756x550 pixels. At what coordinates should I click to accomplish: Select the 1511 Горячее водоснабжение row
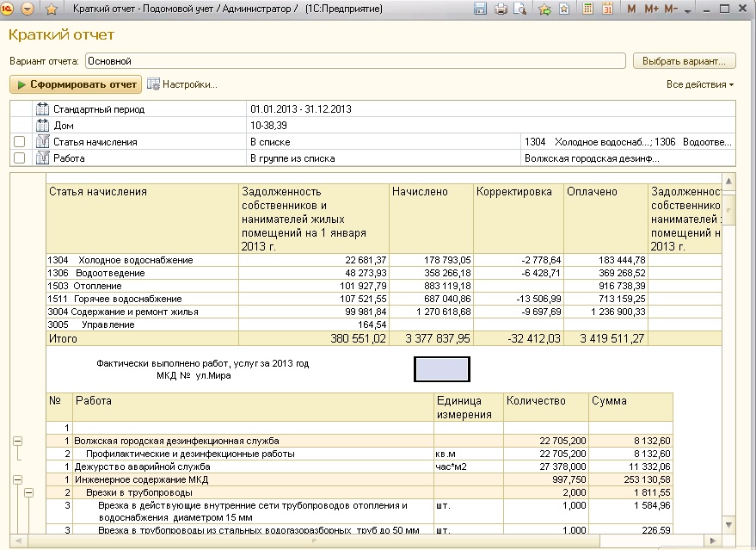pos(384,300)
